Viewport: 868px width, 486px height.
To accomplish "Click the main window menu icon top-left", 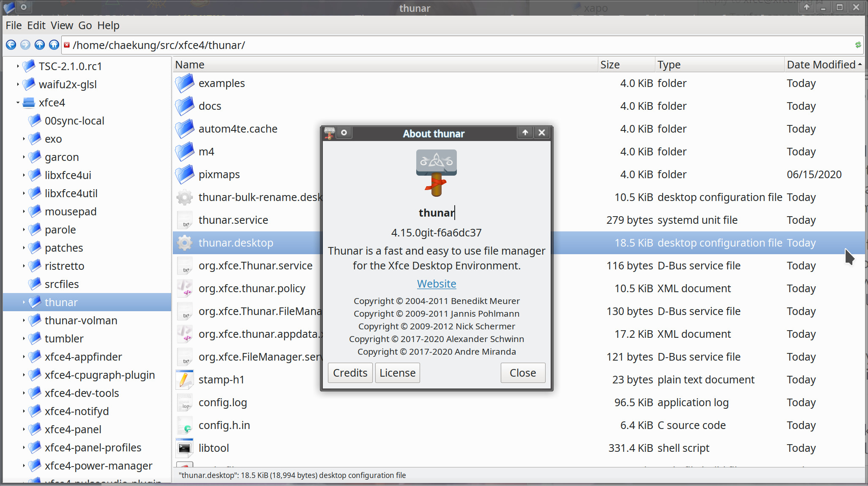I will [x=9, y=7].
